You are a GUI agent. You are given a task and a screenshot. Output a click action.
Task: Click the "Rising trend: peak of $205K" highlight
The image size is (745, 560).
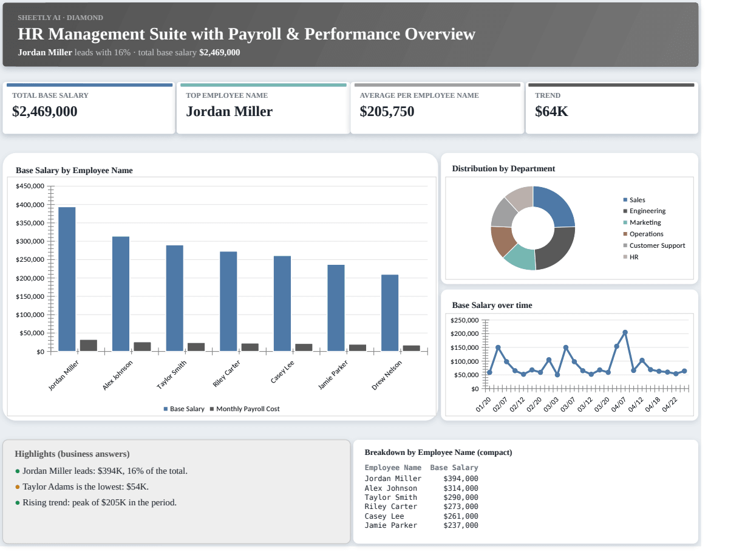coord(96,502)
